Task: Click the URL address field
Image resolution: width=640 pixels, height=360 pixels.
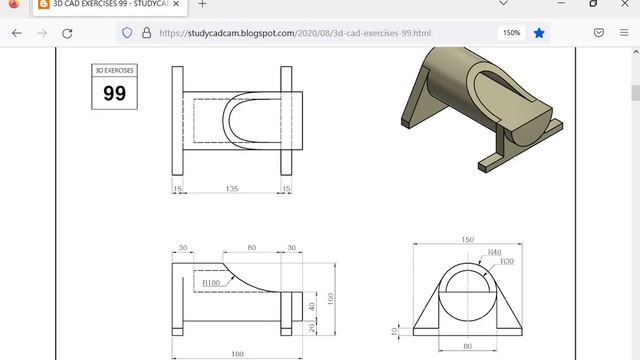Action: point(295,33)
